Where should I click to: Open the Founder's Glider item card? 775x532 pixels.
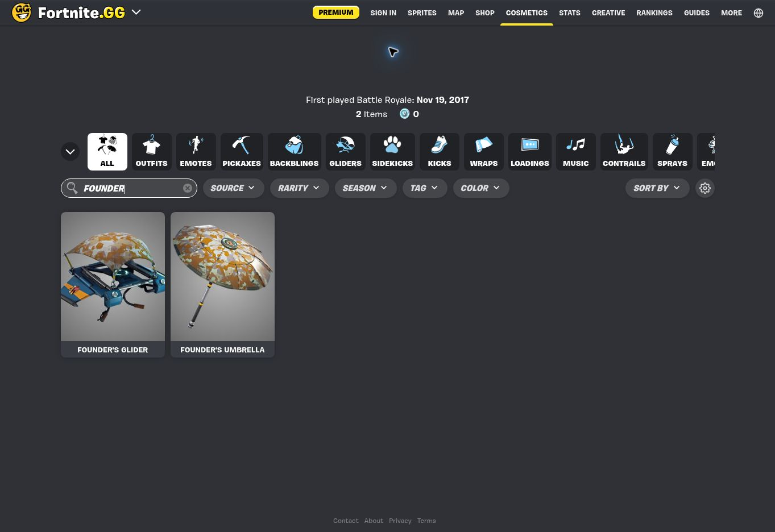point(113,285)
